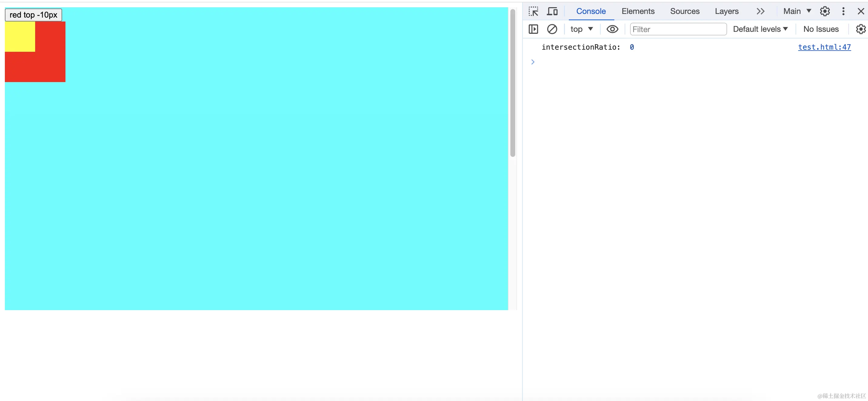Open the Main target dropdown
The image size is (868, 401).
point(797,12)
